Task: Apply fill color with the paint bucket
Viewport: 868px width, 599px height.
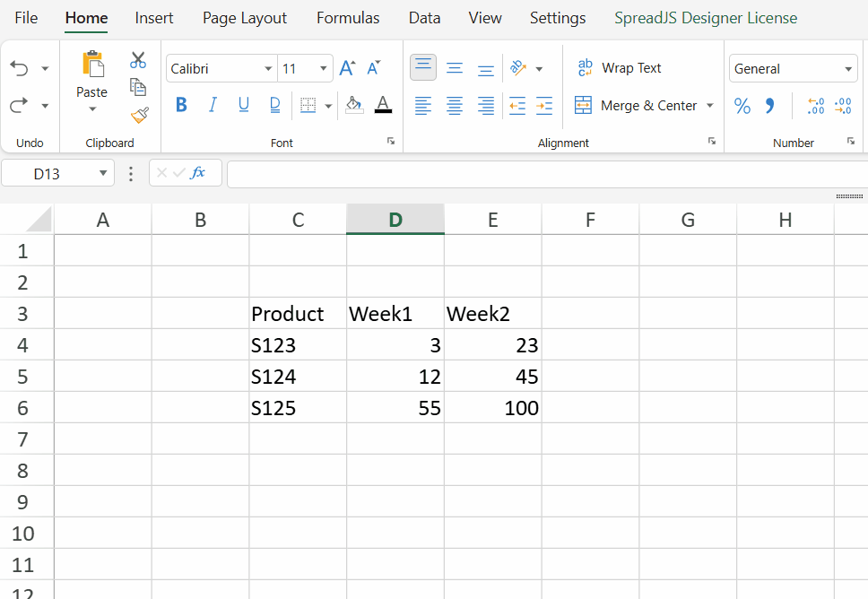Action: [x=354, y=105]
